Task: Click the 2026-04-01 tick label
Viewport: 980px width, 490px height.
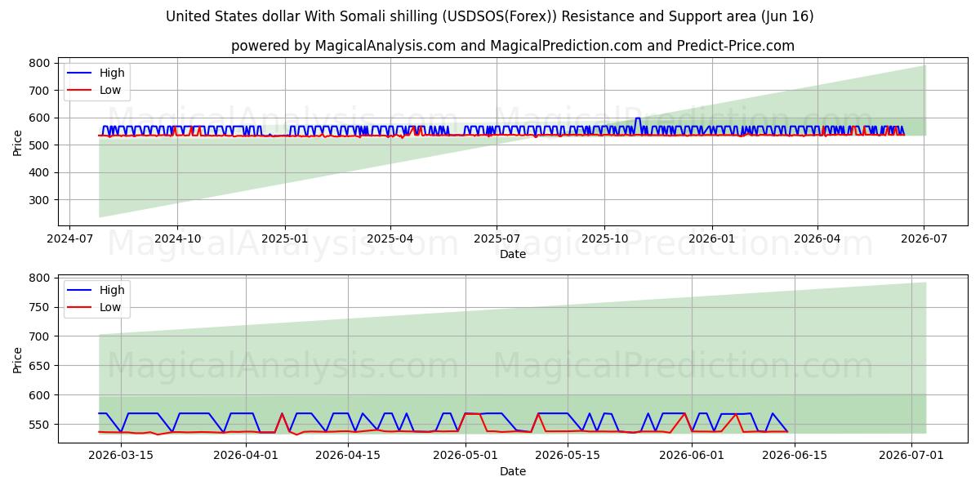Action: [245, 457]
